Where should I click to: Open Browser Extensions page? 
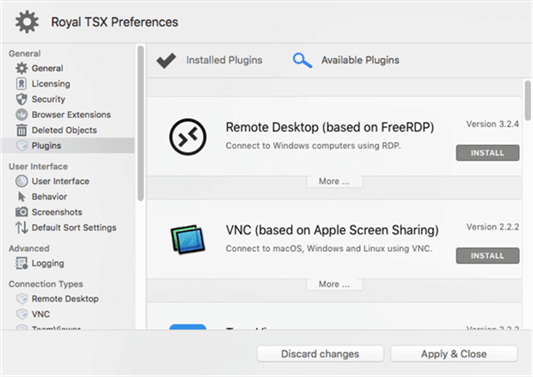[x=68, y=115]
